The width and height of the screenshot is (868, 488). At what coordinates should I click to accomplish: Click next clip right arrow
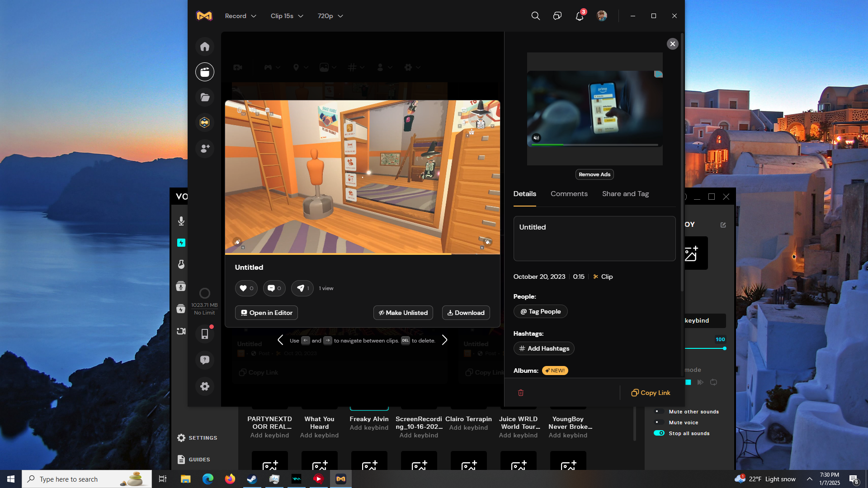coord(444,340)
